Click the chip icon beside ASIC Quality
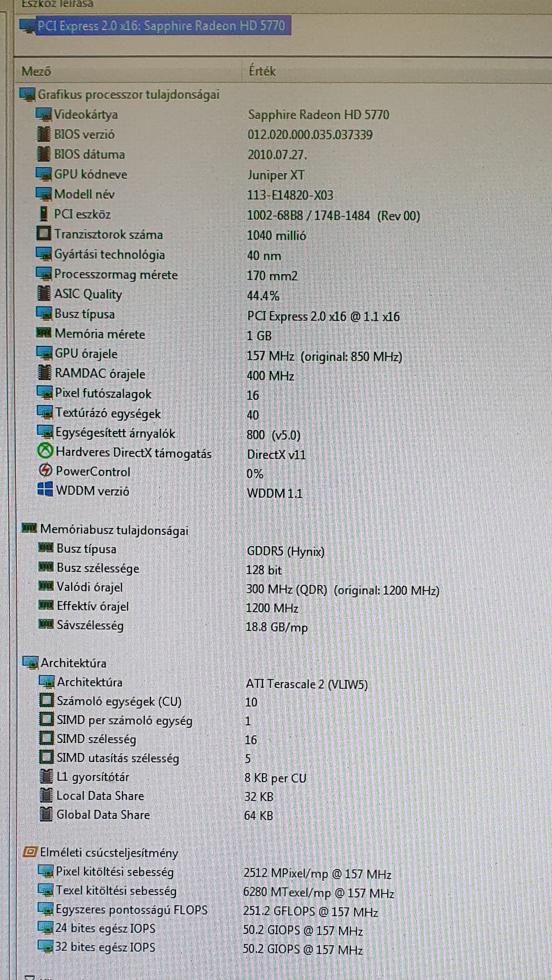The width and height of the screenshot is (552, 980). coord(44,294)
